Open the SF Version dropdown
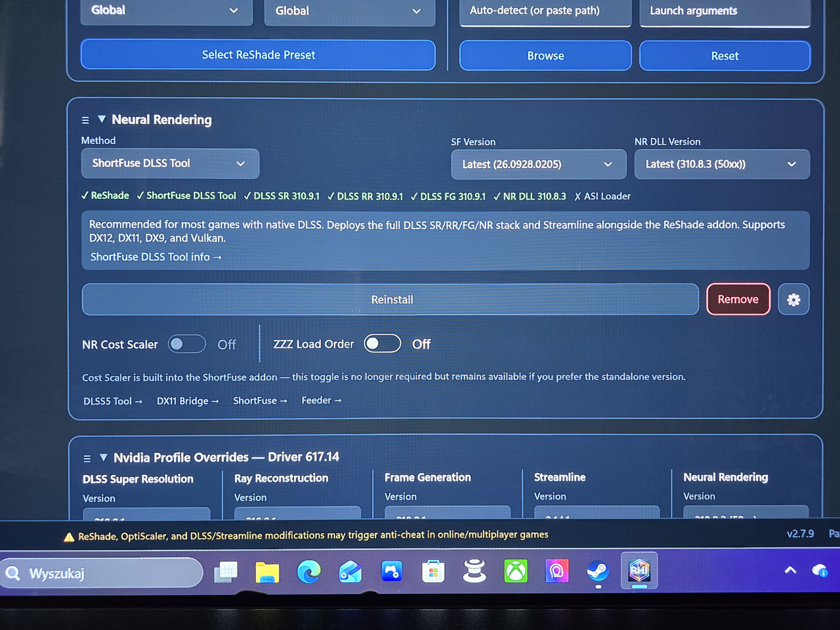This screenshot has width=840, height=630. coord(537,165)
